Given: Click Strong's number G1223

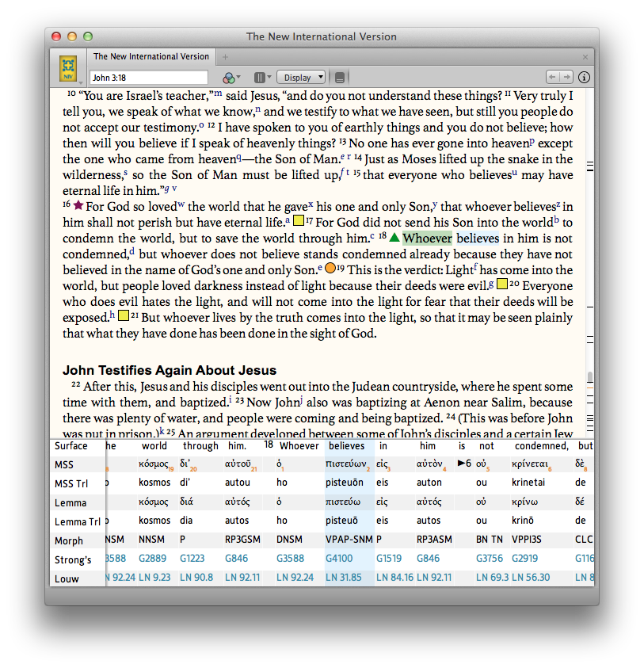Looking at the screenshot, I should pos(192,558).
